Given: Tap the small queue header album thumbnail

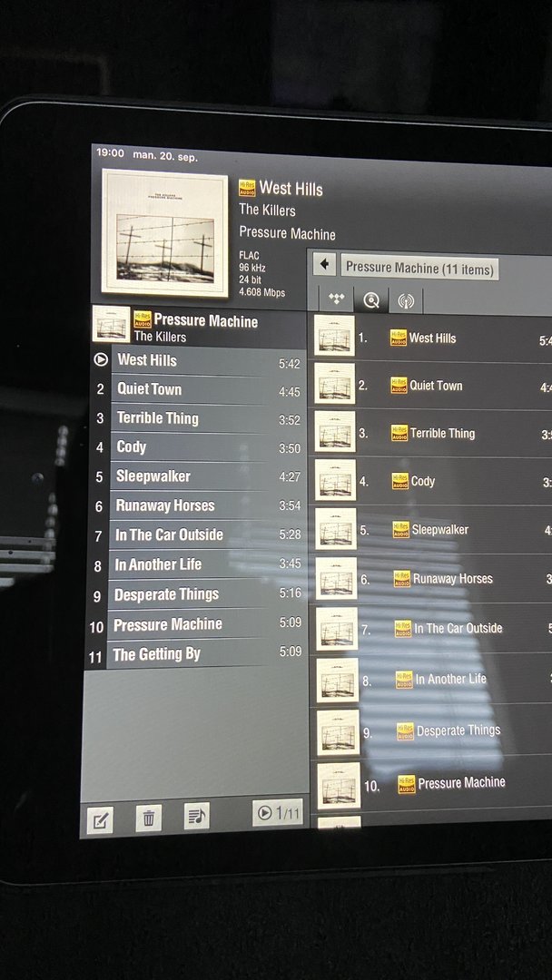Looking at the screenshot, I should coord(112,324).
